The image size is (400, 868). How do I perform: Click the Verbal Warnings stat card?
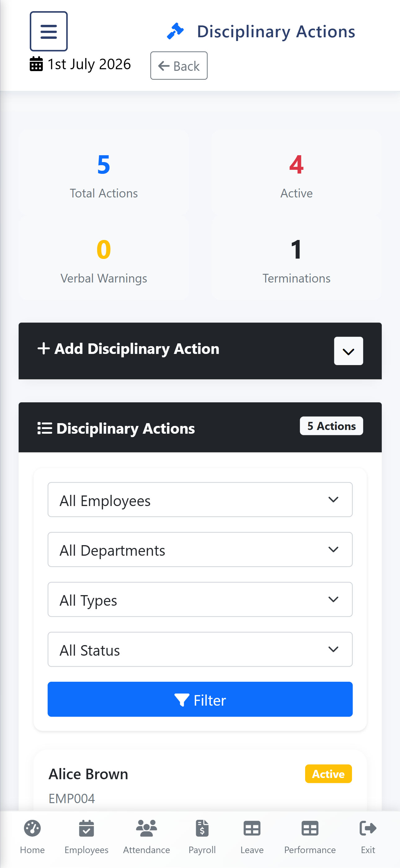[104, 258]
